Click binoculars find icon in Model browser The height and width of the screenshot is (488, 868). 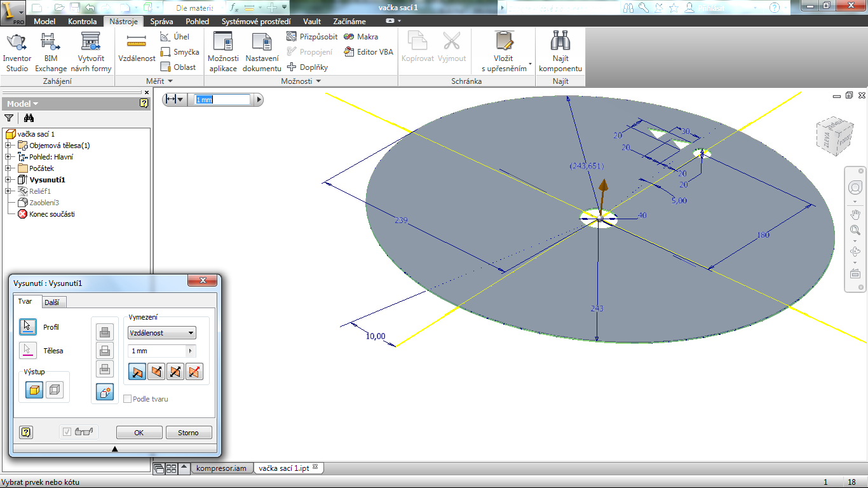[x=29, y=118]
